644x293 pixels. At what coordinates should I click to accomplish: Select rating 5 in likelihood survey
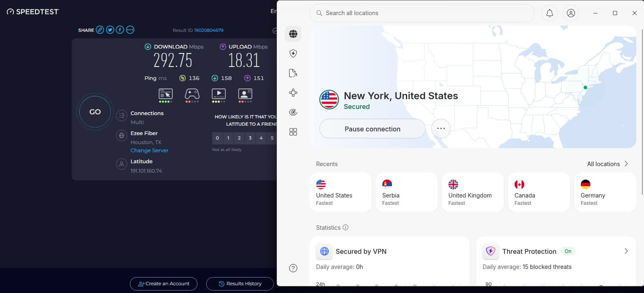272,138
